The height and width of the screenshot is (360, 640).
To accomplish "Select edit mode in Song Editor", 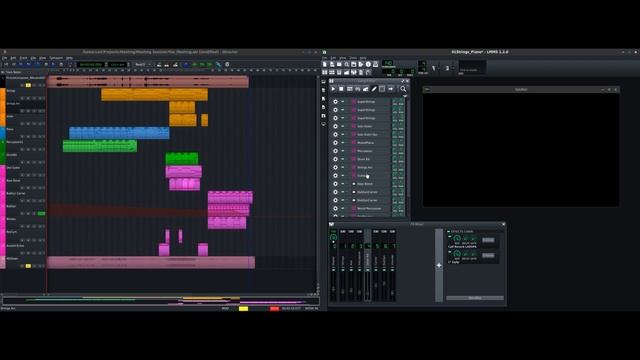I will pyautogui.click(x=382, y=89).
